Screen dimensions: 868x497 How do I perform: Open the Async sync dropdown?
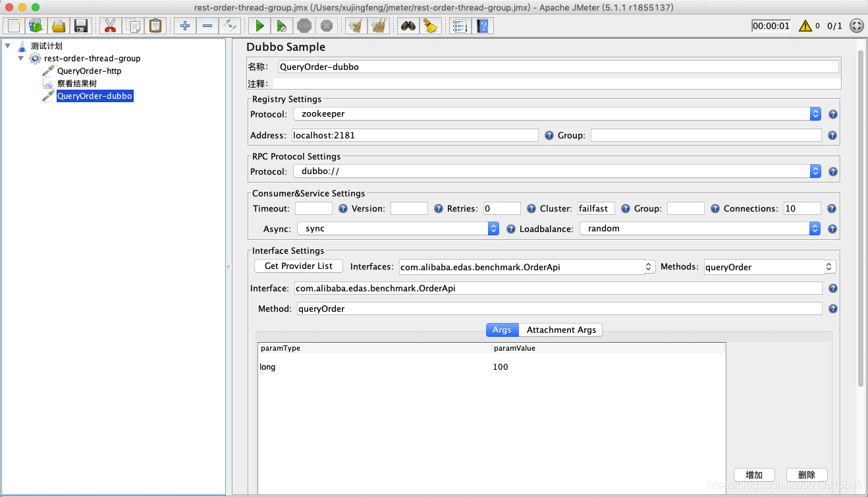click(x=398, y=228)
